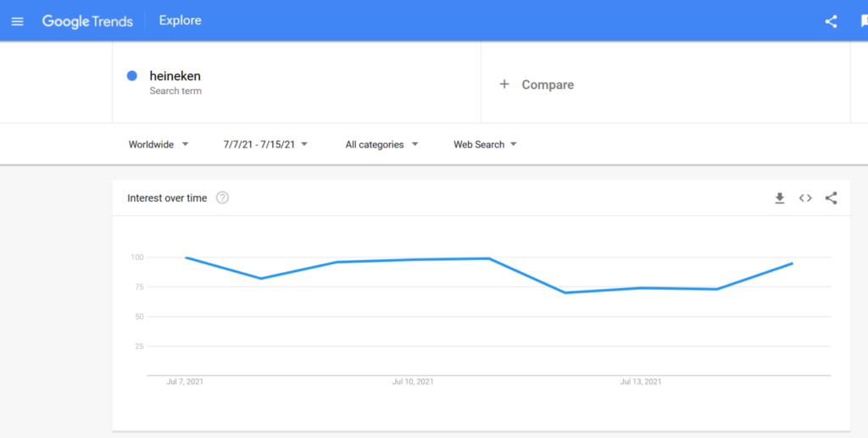Share the Interest over time chart
Screen dimensions: 868x438
tap(831, 198)
